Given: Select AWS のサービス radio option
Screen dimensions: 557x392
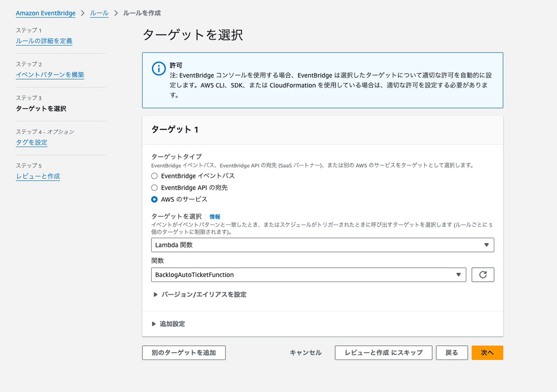Looking at the screenshot, I should tap(155, 199).
